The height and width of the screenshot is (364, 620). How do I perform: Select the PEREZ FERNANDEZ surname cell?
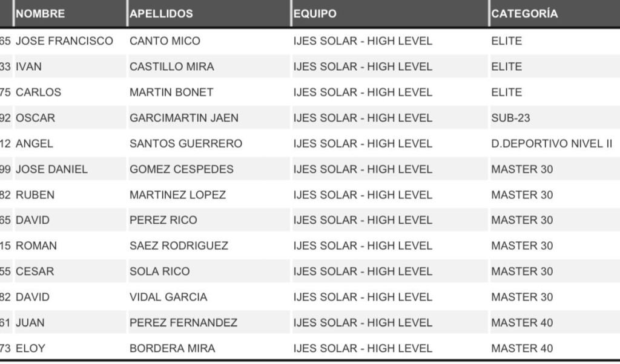[183, 323]
